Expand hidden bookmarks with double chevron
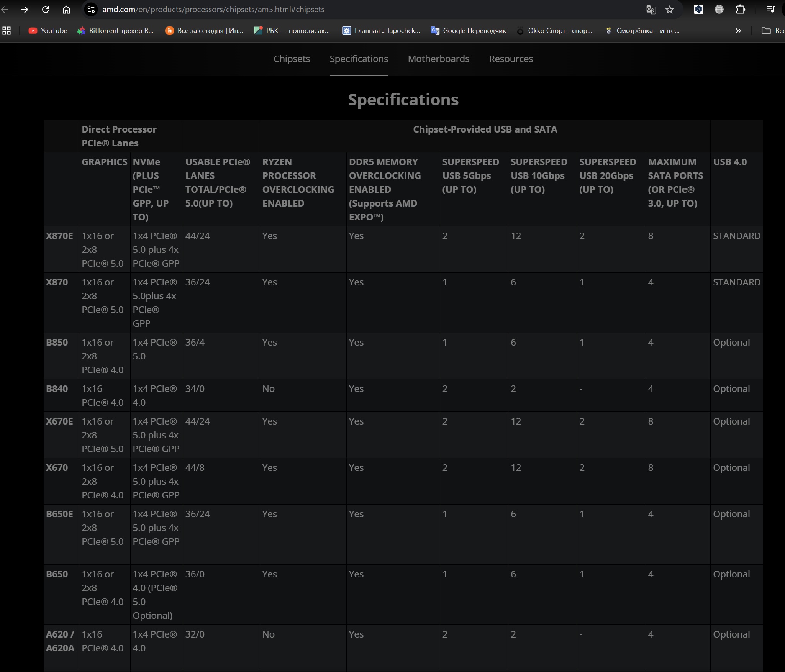 tap(738, 31)
